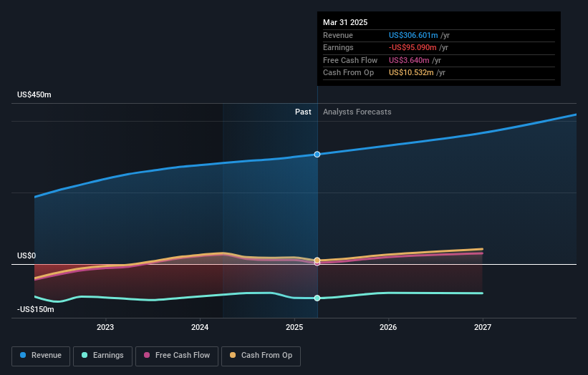Viewport: 588px width, 375px height.
Task: Toggle the Revenue legend series
Action: point(41,356)
